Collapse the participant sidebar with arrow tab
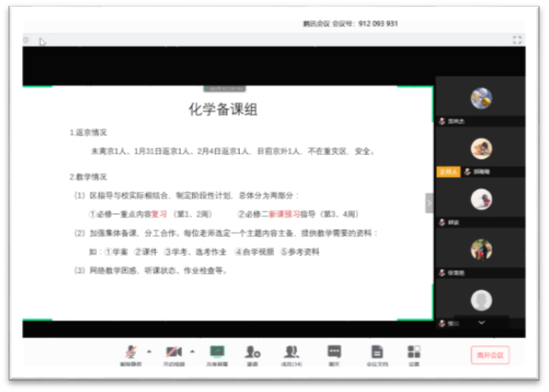 [x=429, y=203]
